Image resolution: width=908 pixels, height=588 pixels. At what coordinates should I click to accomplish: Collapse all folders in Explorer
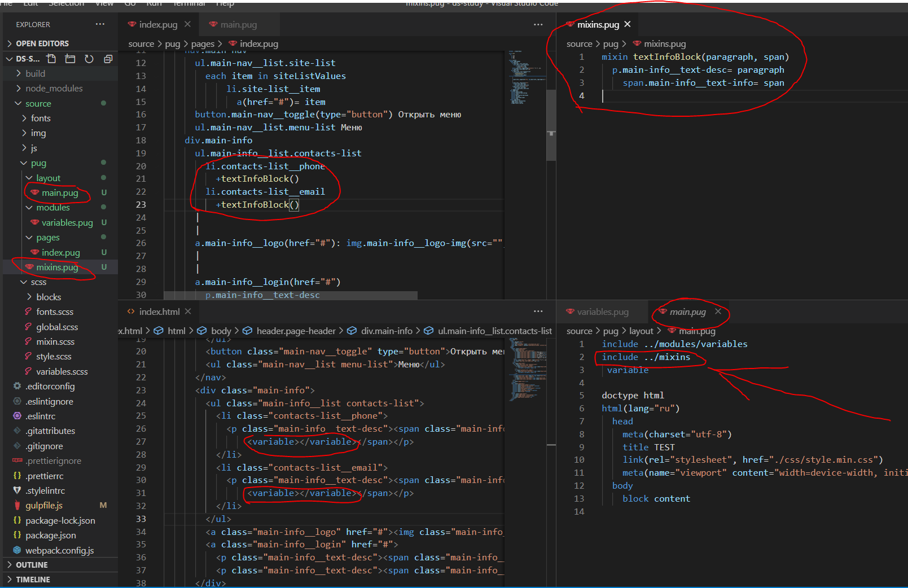point(108,59)
